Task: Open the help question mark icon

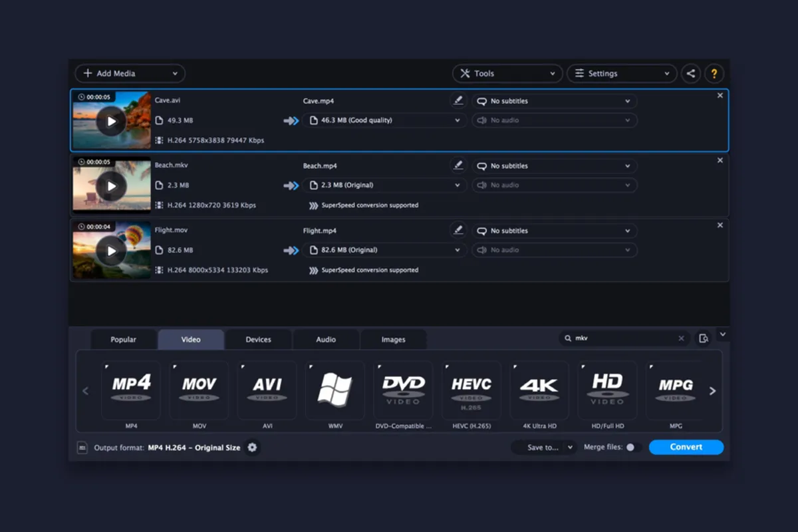Action: (714, 74)
